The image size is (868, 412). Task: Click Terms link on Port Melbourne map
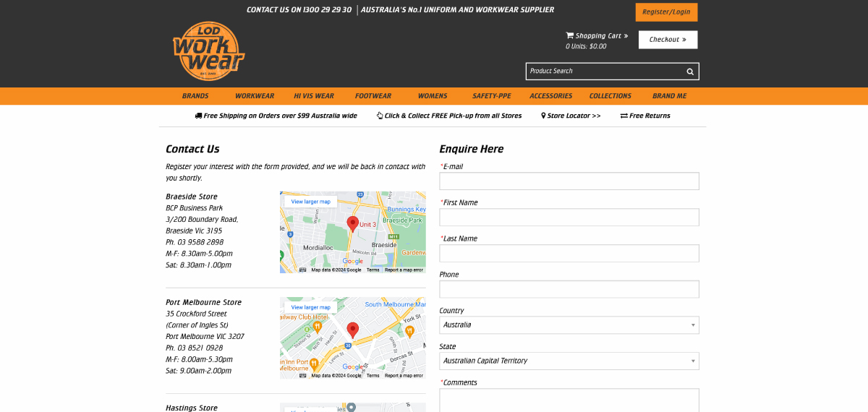pyautogui.click(x=373, y=375)
